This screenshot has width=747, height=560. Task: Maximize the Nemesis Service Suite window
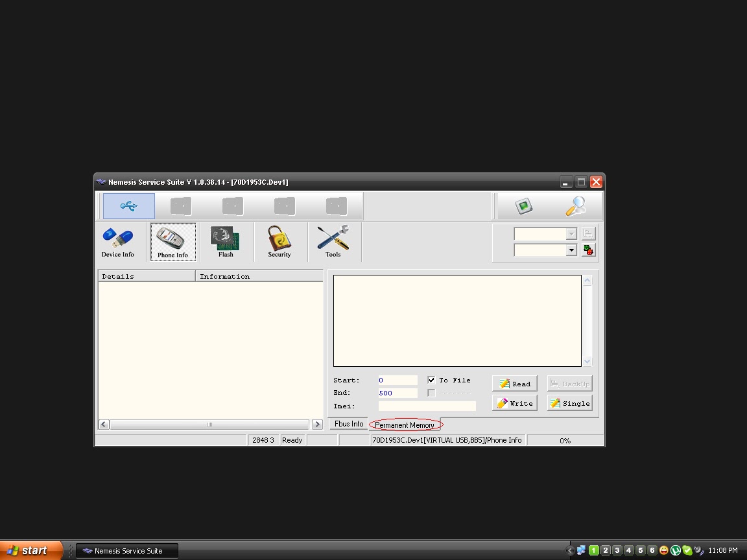(x=581, y=182)
